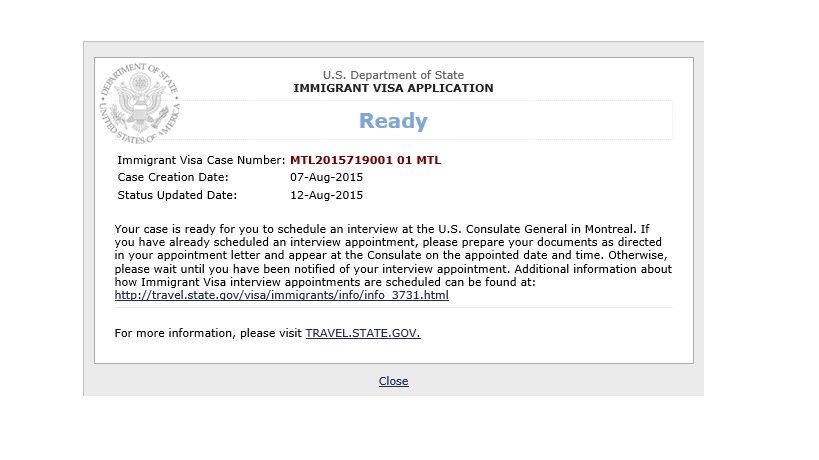Screen dimensions: 819x460
Task: Click the gray dialog footer beside Close
Action: click(548, 380)
